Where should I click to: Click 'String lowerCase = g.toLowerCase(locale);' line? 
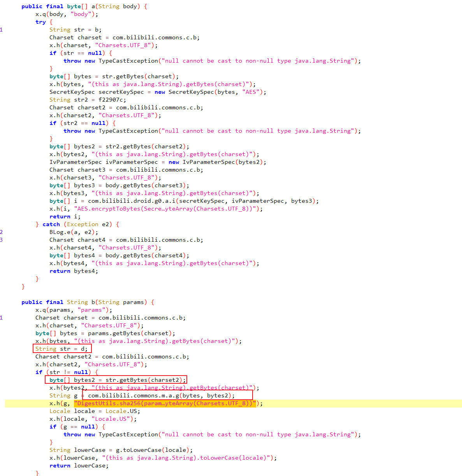(121, 450)
